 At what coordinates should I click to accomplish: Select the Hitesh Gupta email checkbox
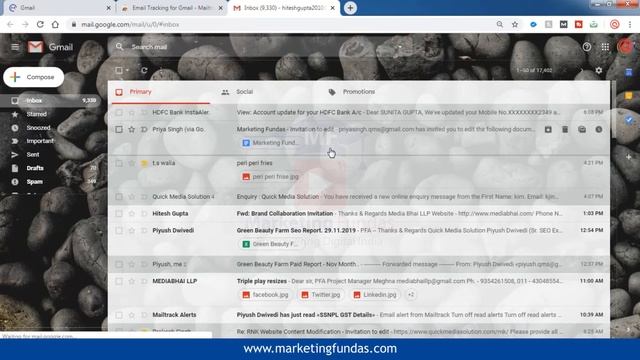point(119,213)
